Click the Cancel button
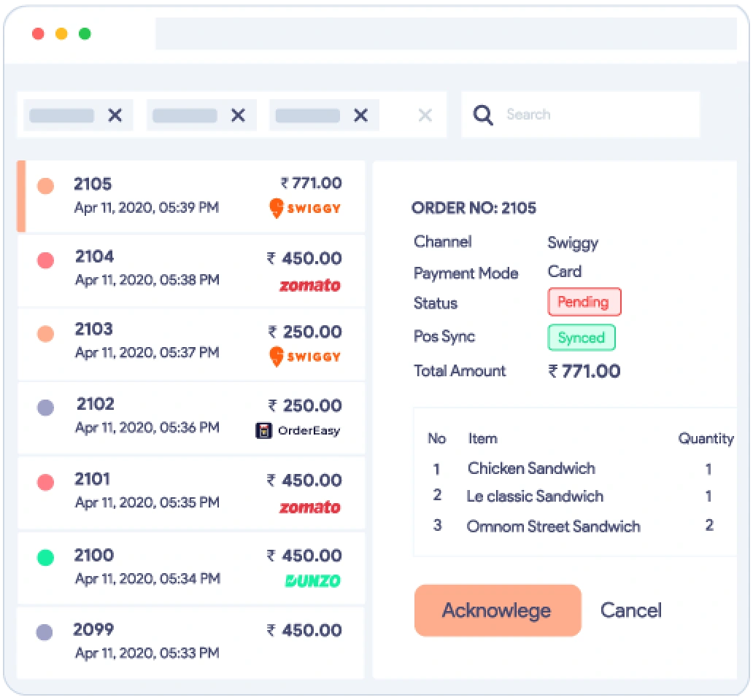This screenshot has width=753, height=700. (x=630, y=610)
